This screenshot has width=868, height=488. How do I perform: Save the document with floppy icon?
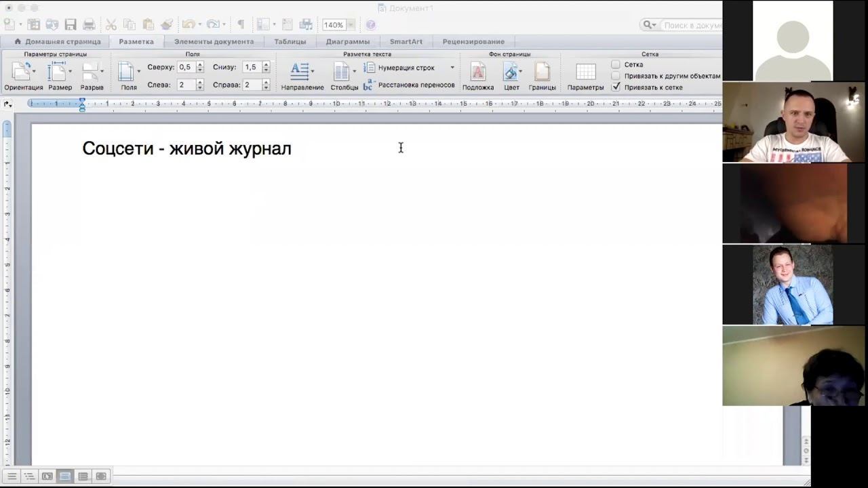70,24
